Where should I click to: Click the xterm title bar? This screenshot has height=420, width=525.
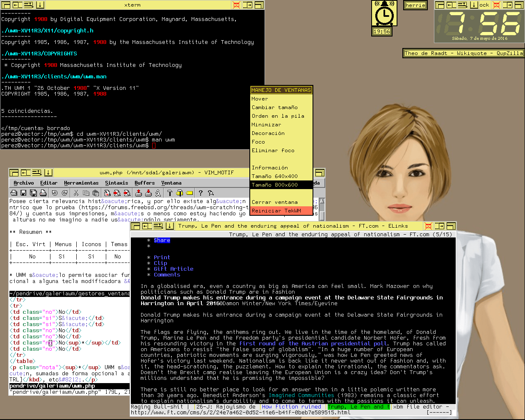[132, 5]
